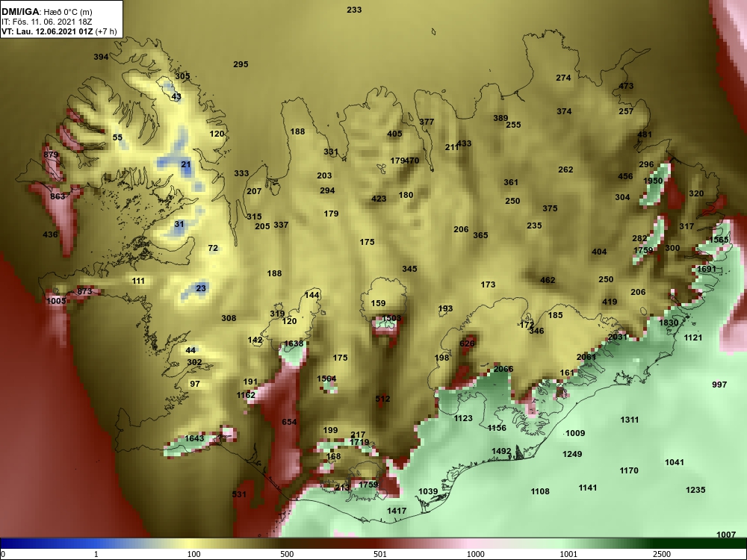
Task: Click the value 626
Action: (x=468, y=343)
